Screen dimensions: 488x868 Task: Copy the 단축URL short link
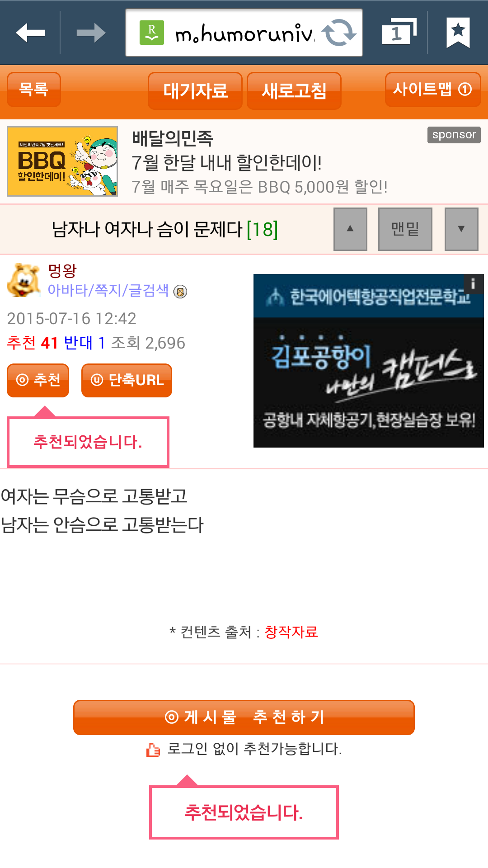[x=127, y=380]
